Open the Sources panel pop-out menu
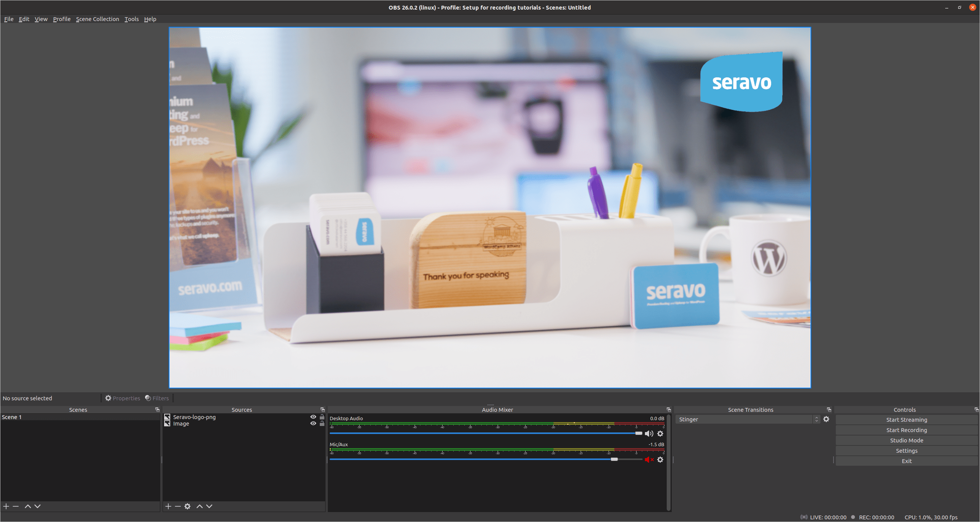This screenshot has width=980, height=522. point(322,409)
